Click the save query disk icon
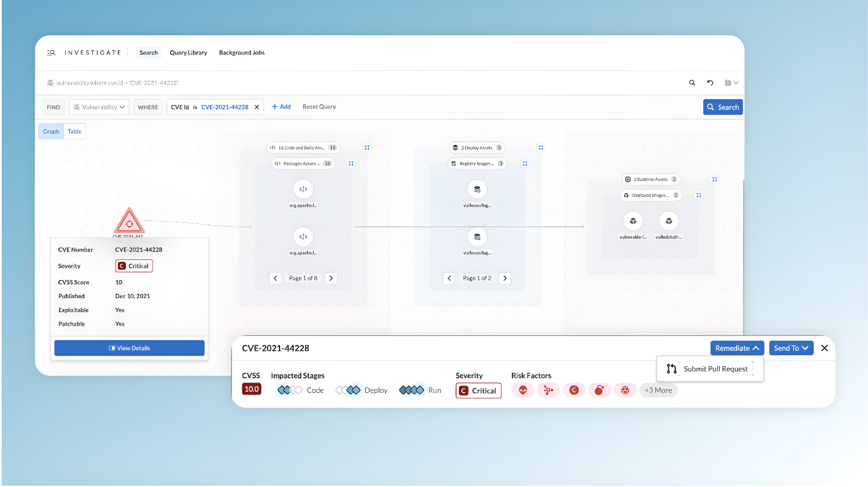Viewport: 868px width, 487px height. coord(728,82)
